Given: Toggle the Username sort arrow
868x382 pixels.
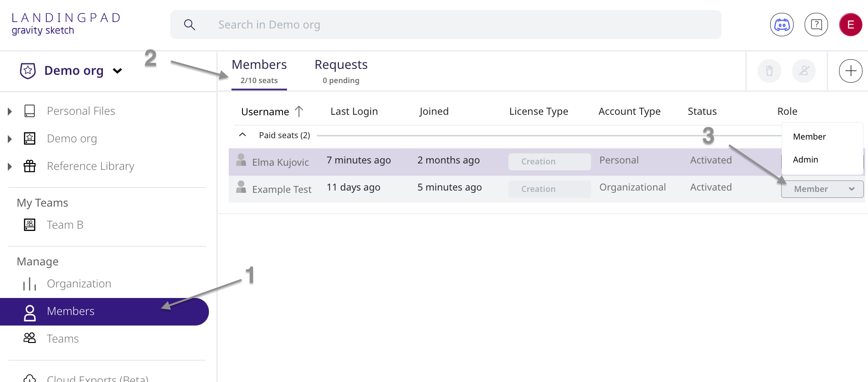Looking at the screenshot, I should pyautogui.click(x=299, y=111).
